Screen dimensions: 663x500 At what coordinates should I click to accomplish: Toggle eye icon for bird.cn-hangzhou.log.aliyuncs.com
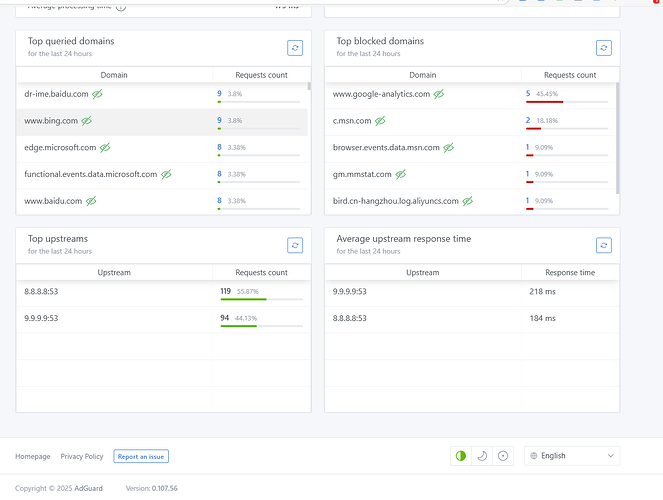(x=467, y=201)
